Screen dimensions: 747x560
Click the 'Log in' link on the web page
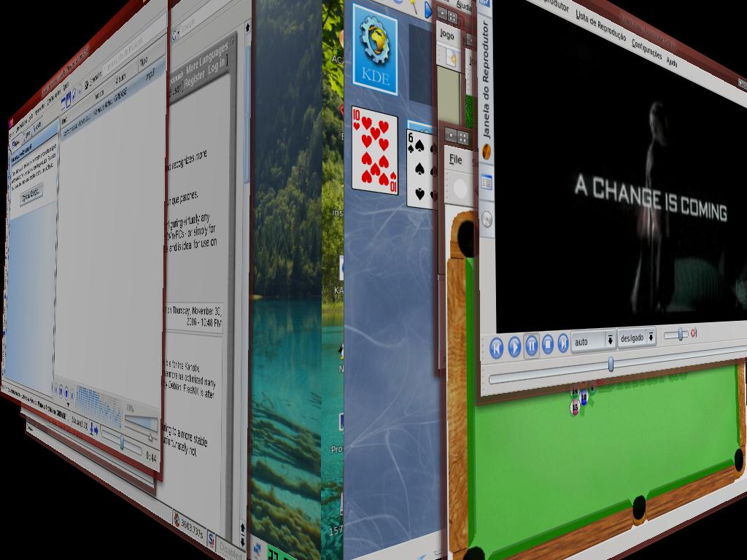pyautogui.click(x=217, y=66)
